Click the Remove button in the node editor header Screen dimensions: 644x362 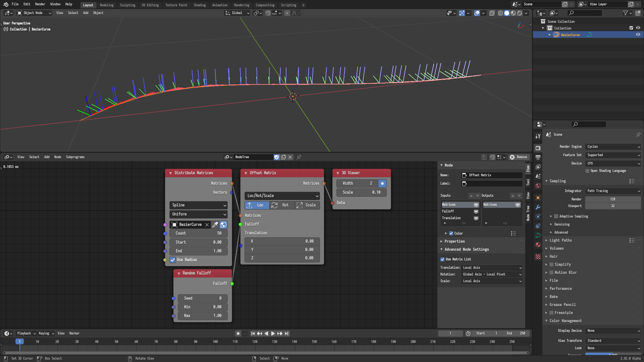pos(519,157)
